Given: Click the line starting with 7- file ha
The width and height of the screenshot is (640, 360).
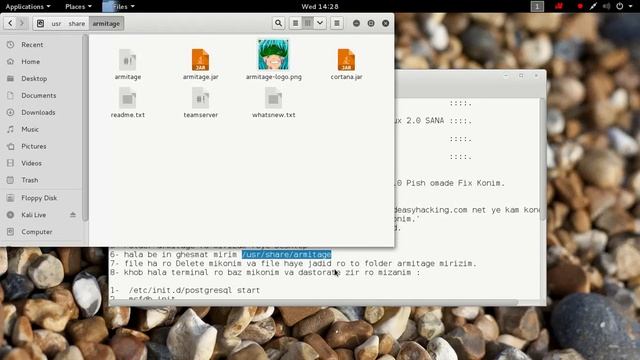Looking at the screenshot, I should click(293, 264).
